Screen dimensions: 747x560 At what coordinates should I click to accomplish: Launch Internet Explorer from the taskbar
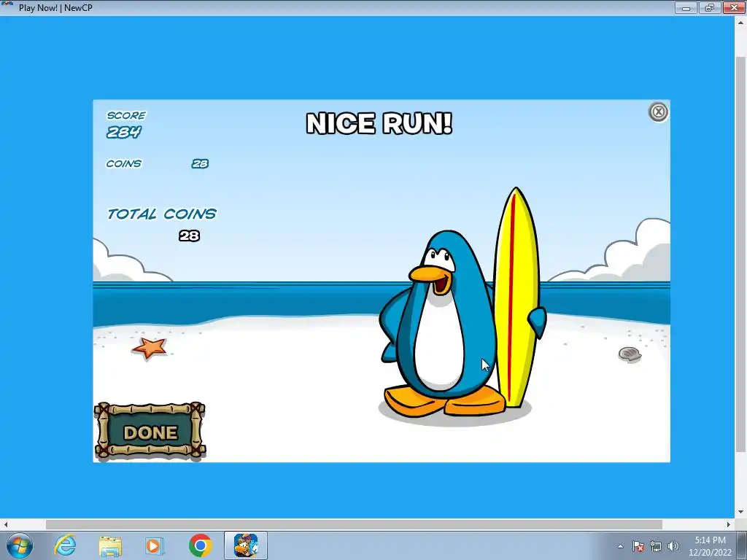tap(65, 545)
